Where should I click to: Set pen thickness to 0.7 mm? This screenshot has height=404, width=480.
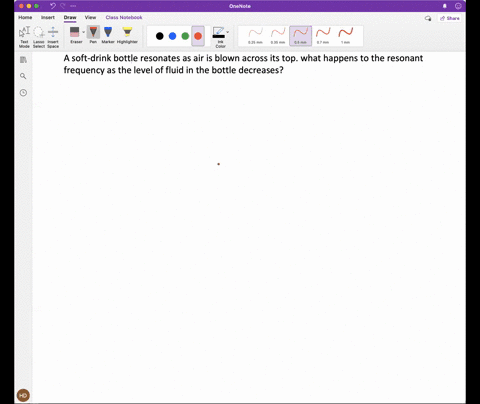point(323,36)
